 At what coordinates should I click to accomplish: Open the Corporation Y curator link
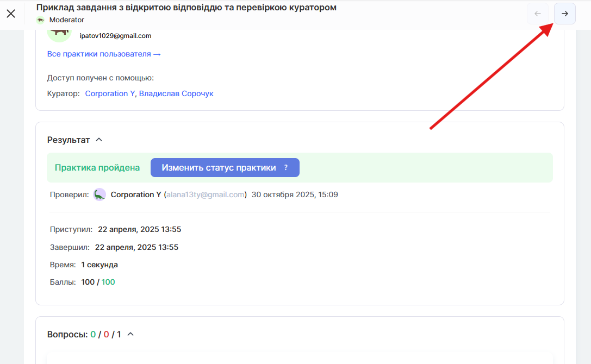[x=110, y=93]
